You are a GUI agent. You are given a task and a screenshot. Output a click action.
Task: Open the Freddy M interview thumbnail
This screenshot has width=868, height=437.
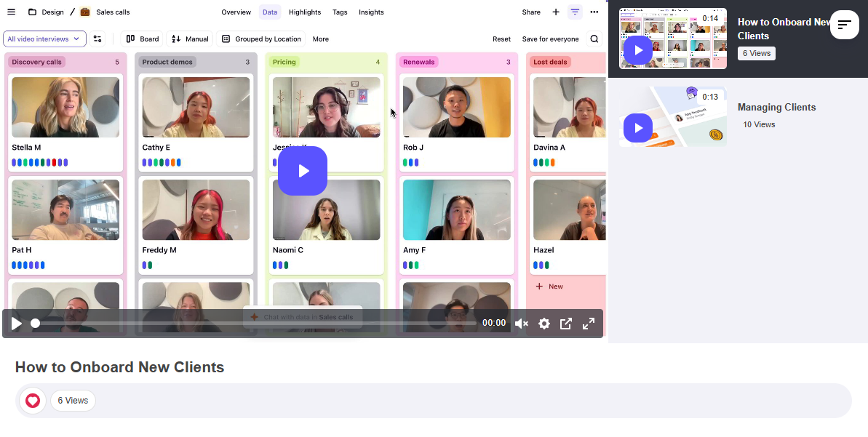[196, 209]
